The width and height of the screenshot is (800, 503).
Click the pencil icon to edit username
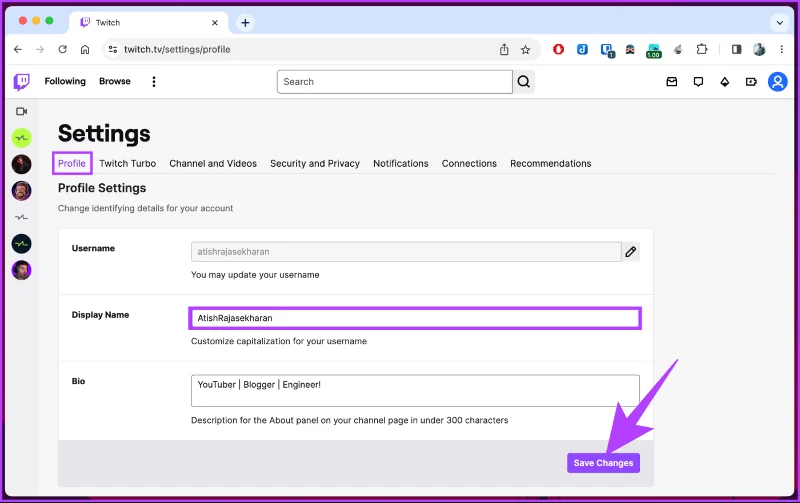tap(631, 252)
